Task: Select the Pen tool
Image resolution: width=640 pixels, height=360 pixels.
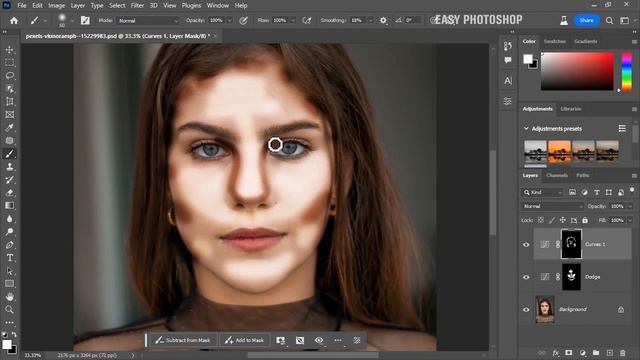Action: click(x=9, y=245)
